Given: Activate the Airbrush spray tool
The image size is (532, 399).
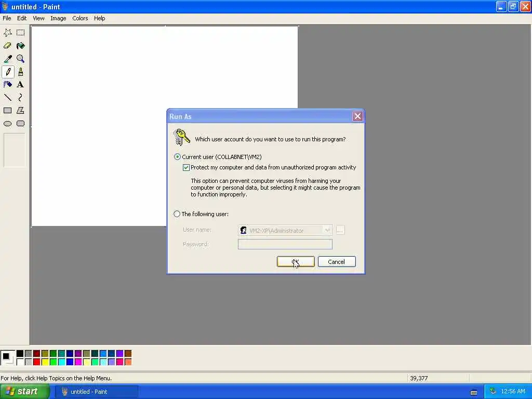Looking at the screenshot, I should 7,85.
